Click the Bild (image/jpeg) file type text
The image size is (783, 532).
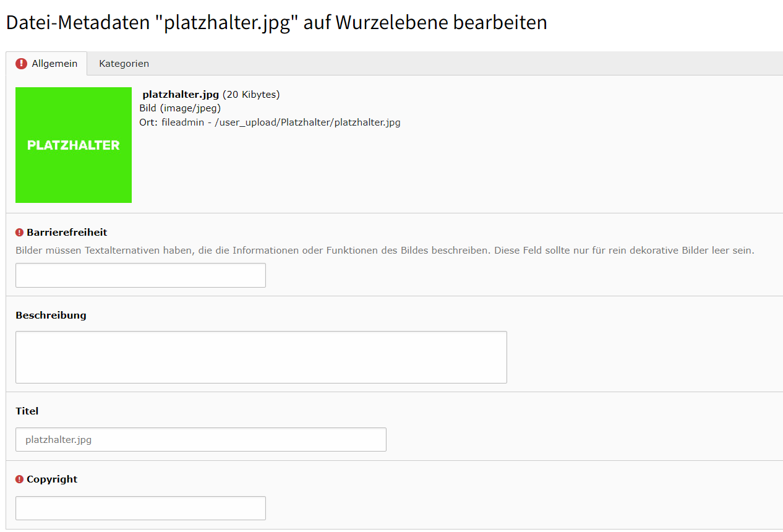click(180, 108)
